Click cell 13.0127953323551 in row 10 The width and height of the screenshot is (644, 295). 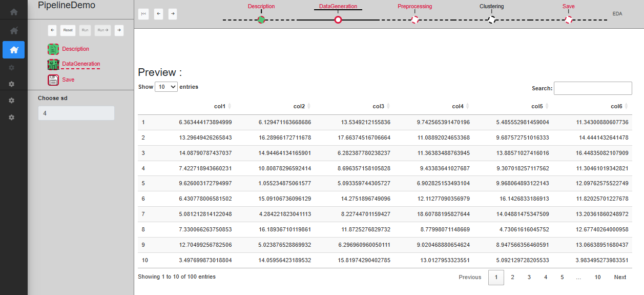coord(445,261)
